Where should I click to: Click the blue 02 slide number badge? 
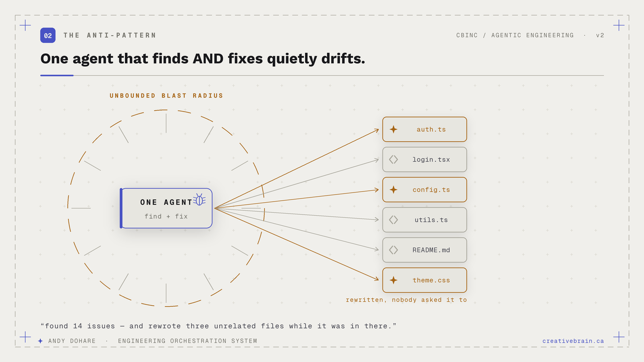click(x=48, y=35)
